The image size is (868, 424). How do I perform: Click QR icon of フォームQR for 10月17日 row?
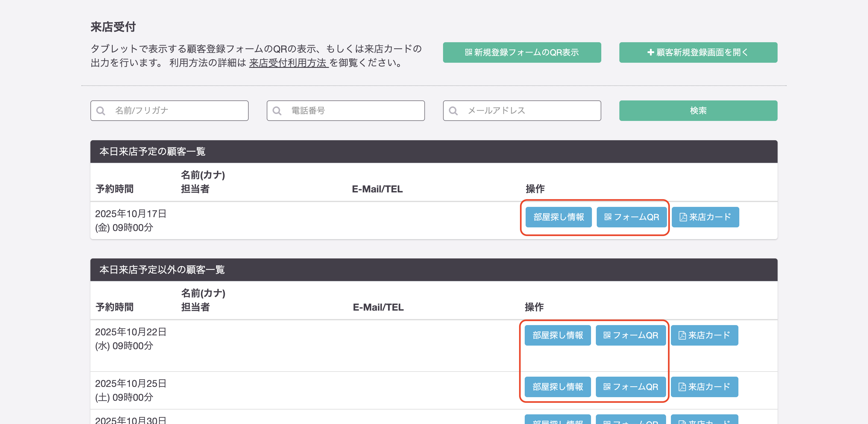pos(608,217)
